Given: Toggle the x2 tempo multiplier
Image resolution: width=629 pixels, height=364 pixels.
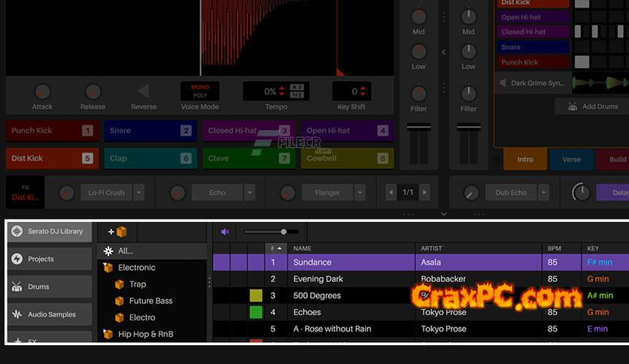Looking at the screenshot, I should pyautogui.click(x=297, y=87).
